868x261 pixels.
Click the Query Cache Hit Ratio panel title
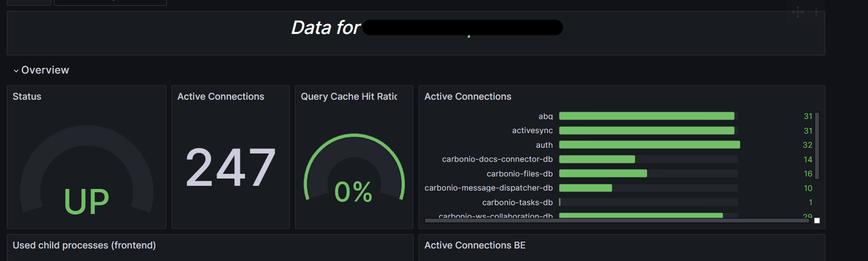coord(349,97)
